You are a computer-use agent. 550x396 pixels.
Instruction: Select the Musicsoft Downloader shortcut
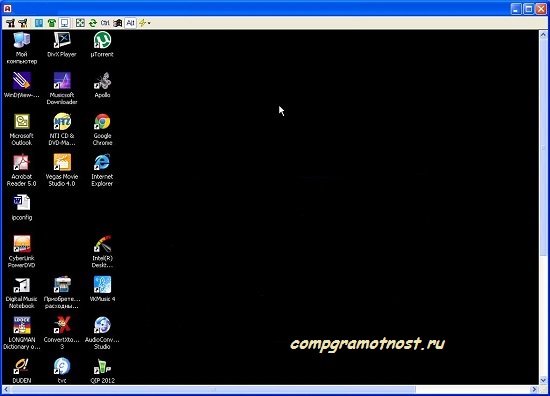point(62,88)
